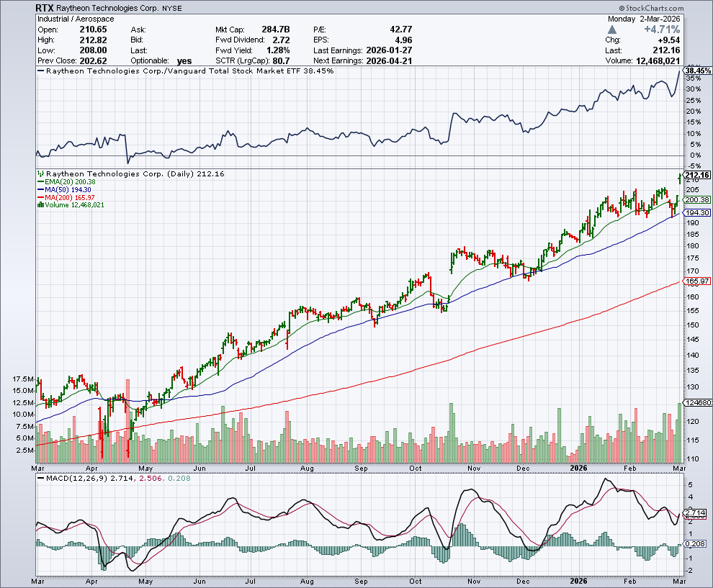
Task: Click the 200.38 EMA price tag
Action: pyautogui.click(x=697, y=200)
